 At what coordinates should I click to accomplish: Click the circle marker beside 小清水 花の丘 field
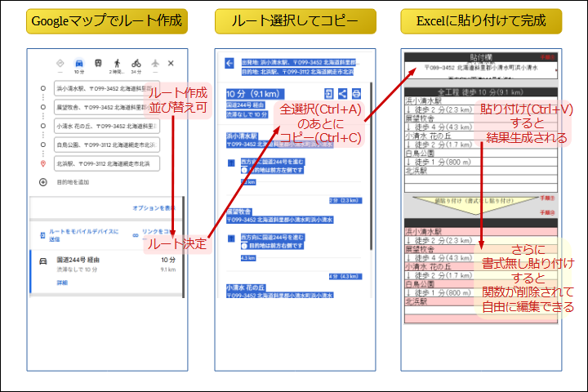click(x=43, y=126)
